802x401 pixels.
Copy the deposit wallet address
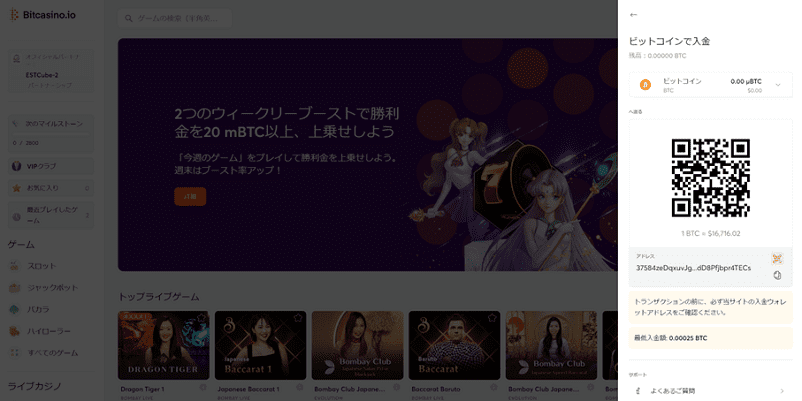pyautogui.click(x=777, y=276)
